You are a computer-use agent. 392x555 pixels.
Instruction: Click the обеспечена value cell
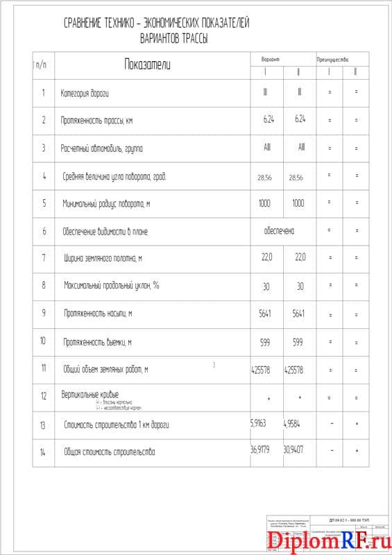(x=280, y=231)
